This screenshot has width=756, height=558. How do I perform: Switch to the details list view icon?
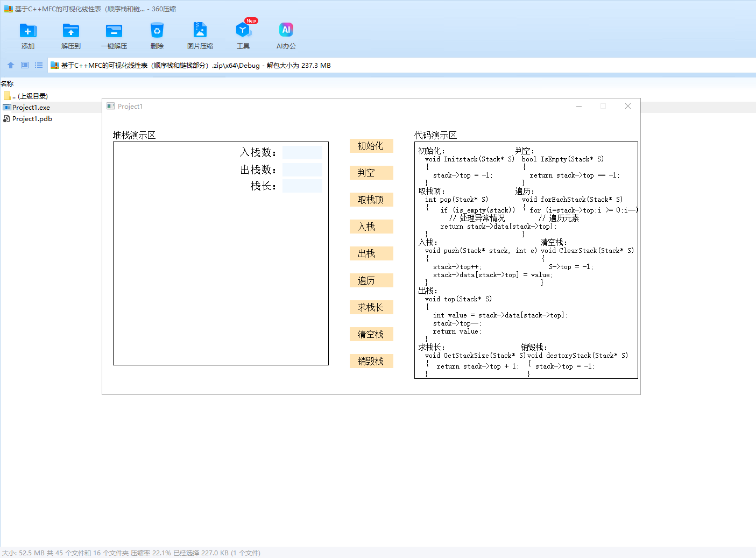click(x=39, y=65)
